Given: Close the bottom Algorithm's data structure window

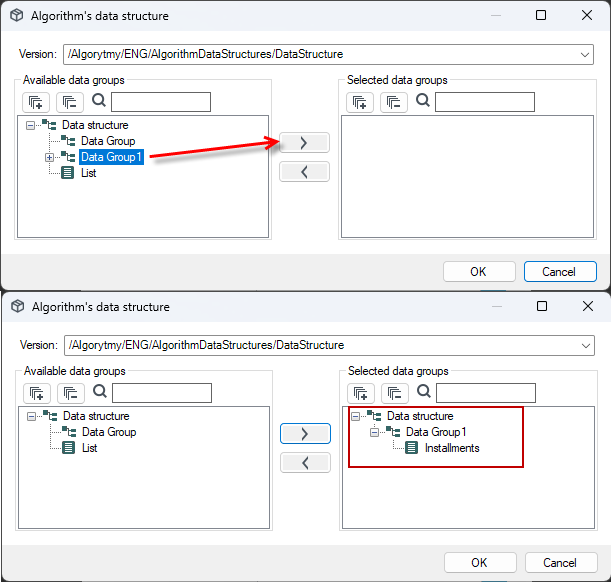Looking at the screenshot, I should pyautogui.click(x=588, y=306).
